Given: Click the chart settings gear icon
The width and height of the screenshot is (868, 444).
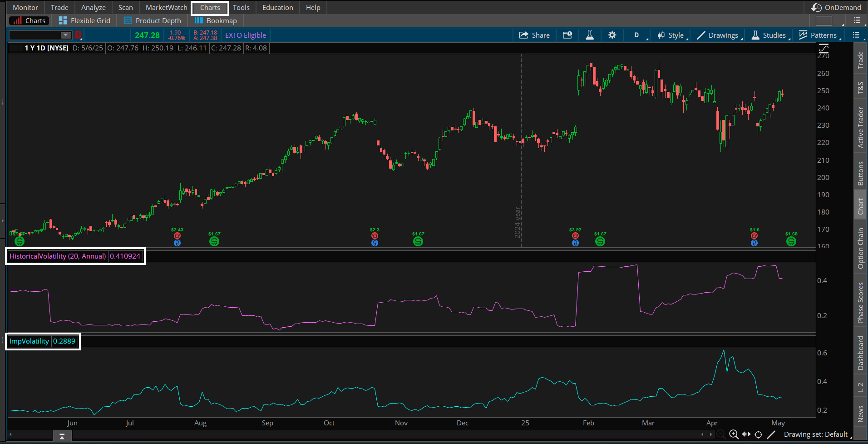Looking at the screenshot, I should 612,35.
